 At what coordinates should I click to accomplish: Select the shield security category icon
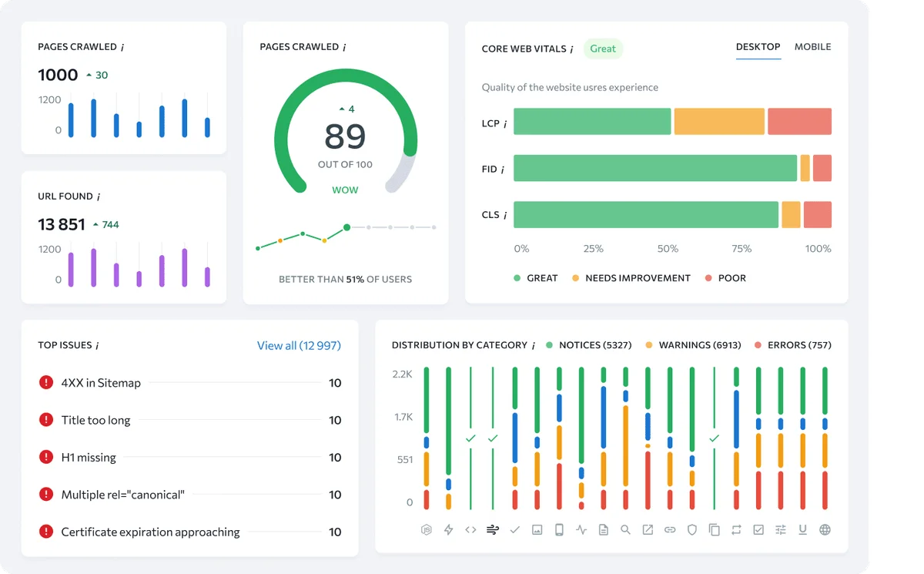point(692,530)
